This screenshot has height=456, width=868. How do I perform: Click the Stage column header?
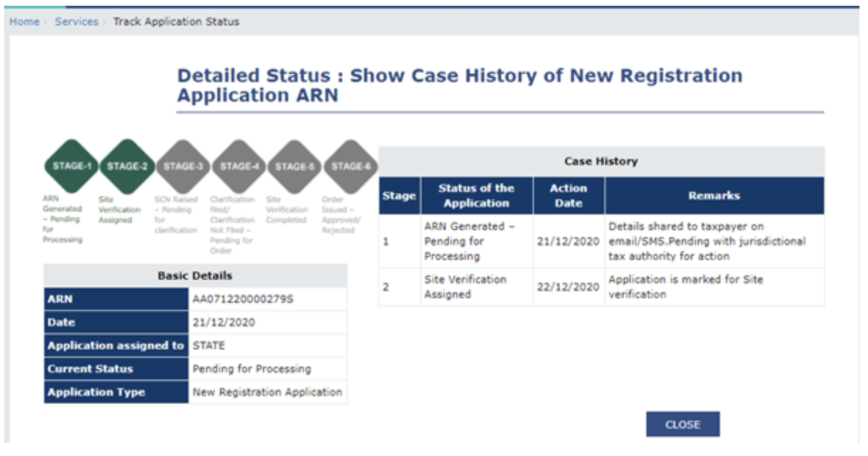[x=398, y=196]
